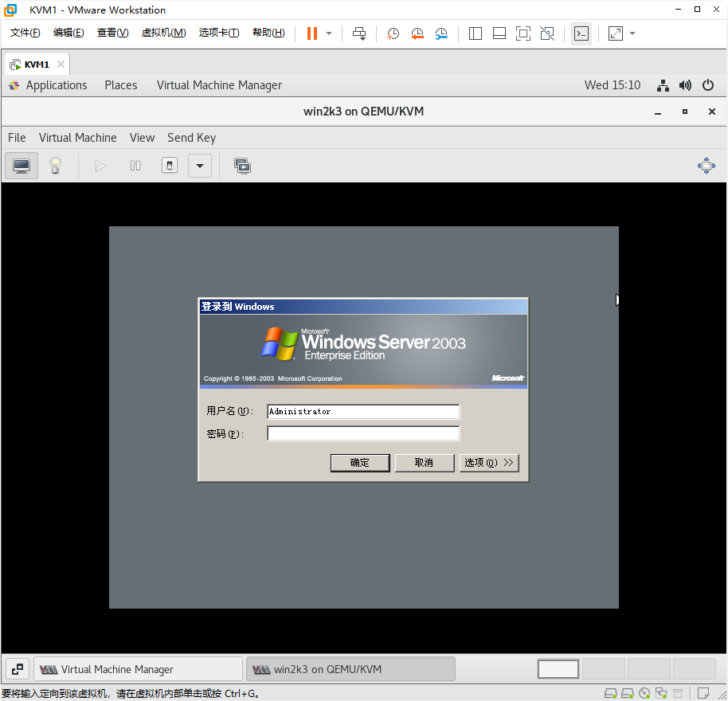Enter VMware full screen mode
The width and height of the screenshot is (728, 701).
pyautogui.click(x=523, y=33)
